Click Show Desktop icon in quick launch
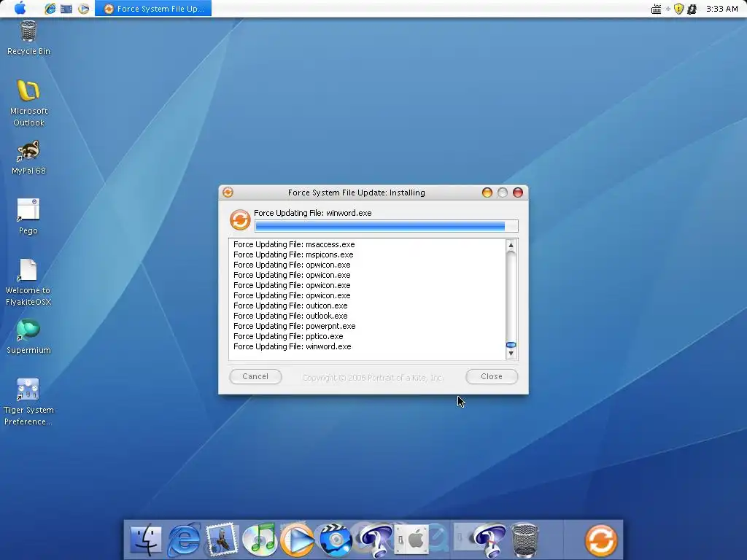Image resolution: width=747 pixels, height=560 pixels. 66,9
